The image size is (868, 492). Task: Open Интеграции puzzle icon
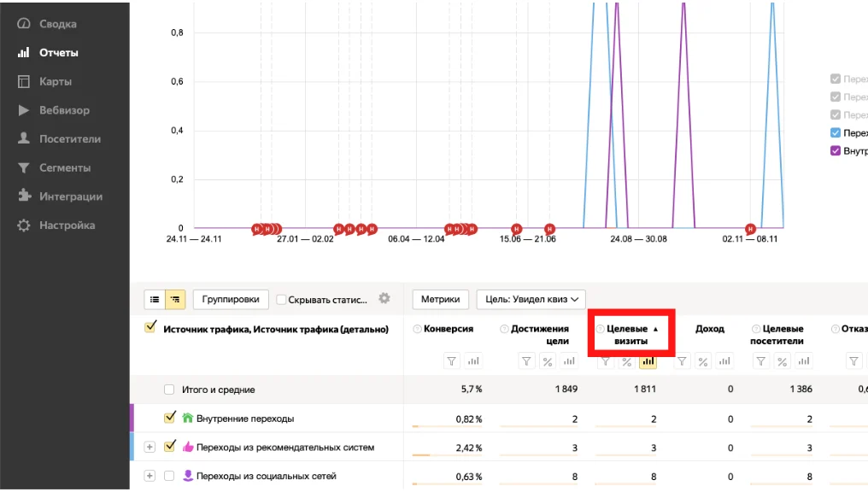pyautogui.click(x=23, y=196)
